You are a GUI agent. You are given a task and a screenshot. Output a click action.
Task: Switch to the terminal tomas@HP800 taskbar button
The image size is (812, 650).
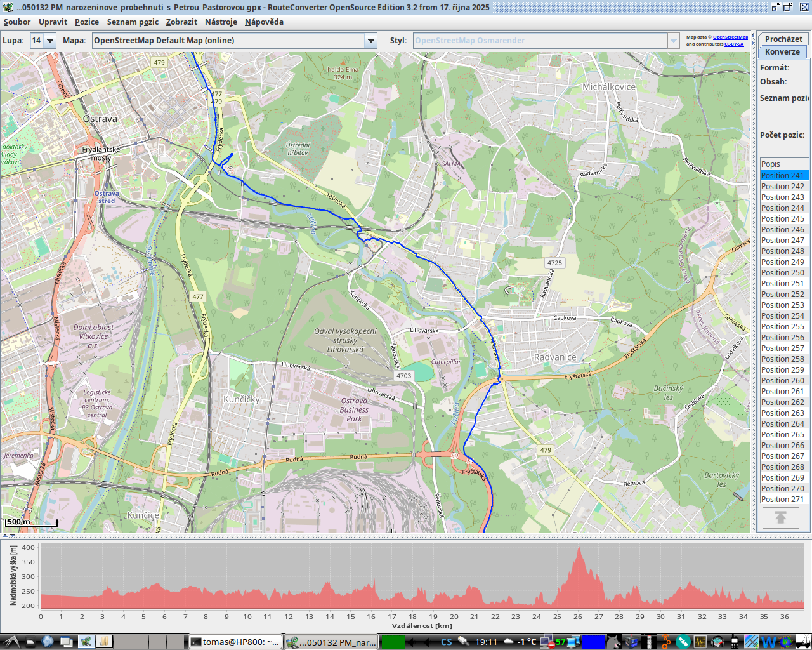[x=235, y=642]
